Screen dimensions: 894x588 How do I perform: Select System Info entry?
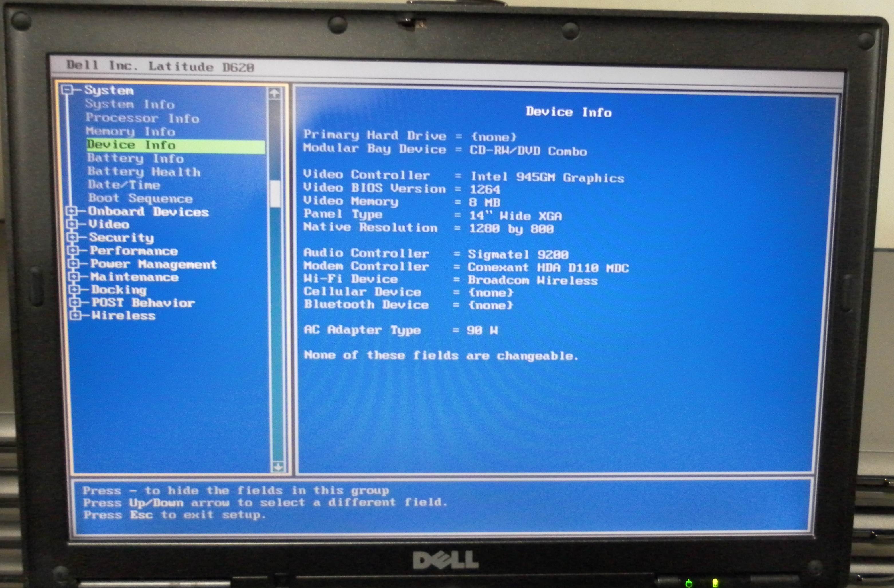[130, 104]
